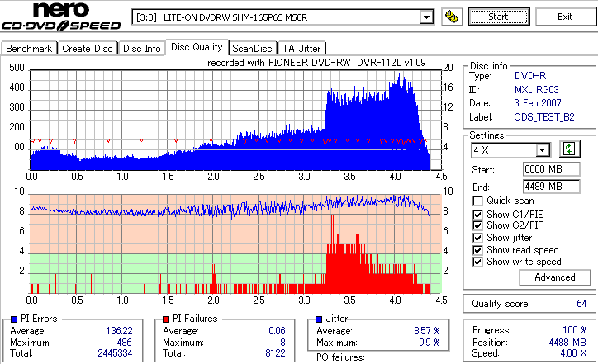598x364 pixels.
Task: Disable Show read speed checkbox
Action: coord(477,250)
